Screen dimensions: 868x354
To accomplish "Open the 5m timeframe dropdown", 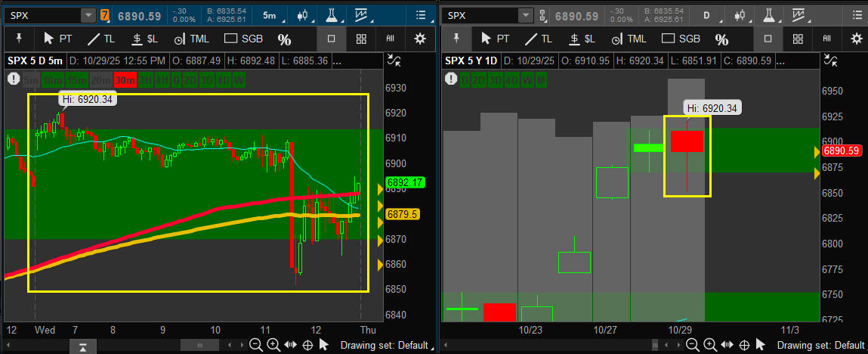I will coord(268,15).
